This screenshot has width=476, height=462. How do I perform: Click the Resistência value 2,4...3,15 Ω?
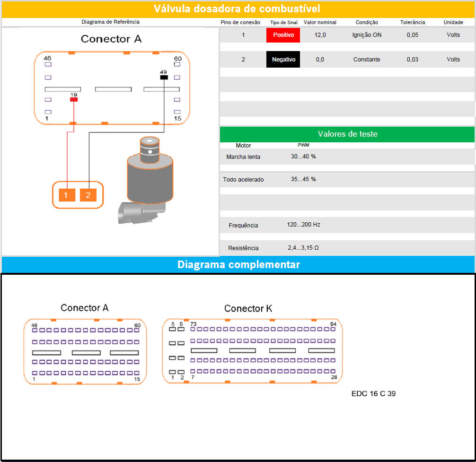(303, 248)
